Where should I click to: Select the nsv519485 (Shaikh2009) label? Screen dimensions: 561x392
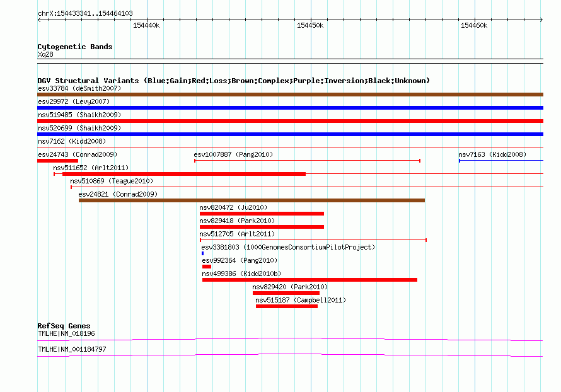79,115
